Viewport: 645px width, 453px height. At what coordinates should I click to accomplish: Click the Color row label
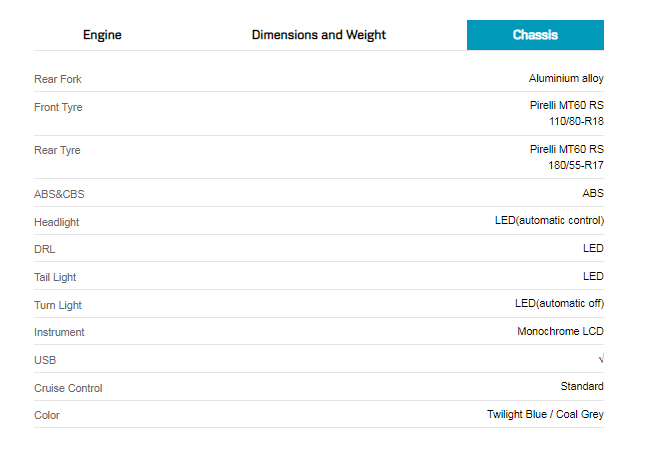click(x=47, y=415)
